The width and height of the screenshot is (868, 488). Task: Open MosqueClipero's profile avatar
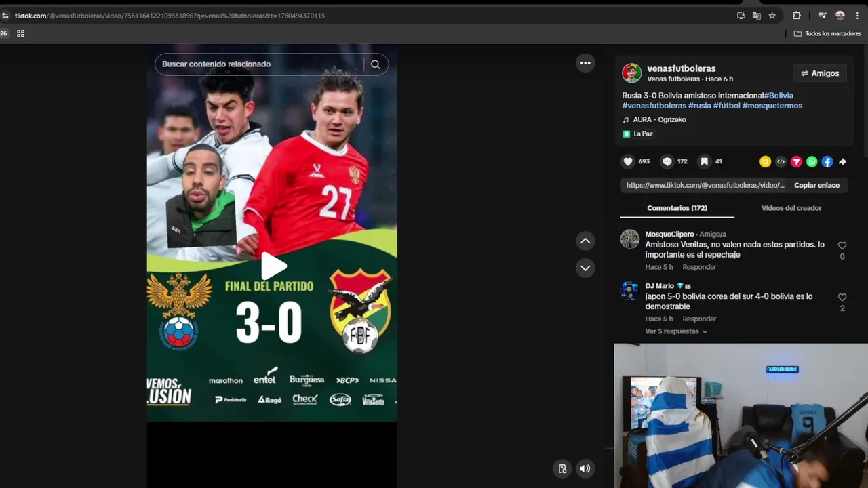(630, 239)
